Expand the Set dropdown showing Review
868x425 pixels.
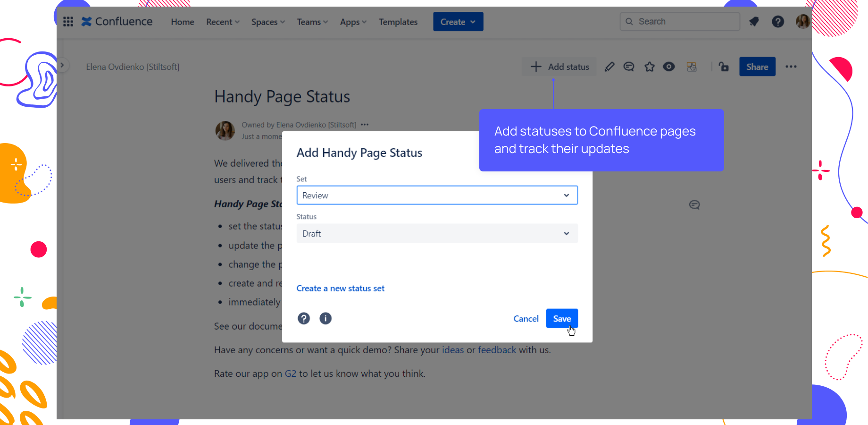[x=566, y=195]
